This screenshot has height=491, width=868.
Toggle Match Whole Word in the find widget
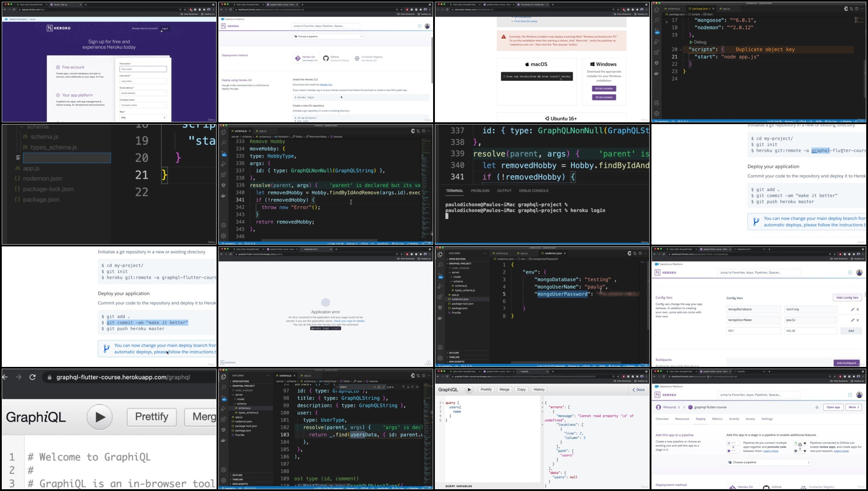379,387
